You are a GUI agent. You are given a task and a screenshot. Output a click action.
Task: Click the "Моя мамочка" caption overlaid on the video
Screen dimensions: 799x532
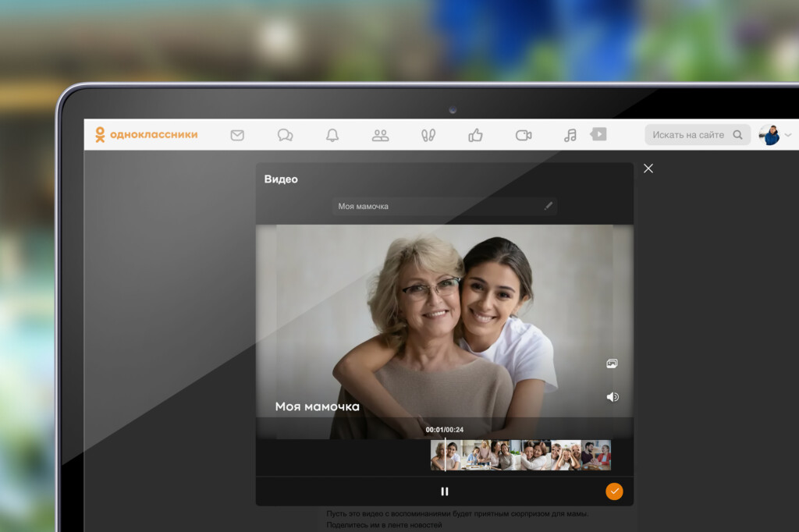[317, 406]
